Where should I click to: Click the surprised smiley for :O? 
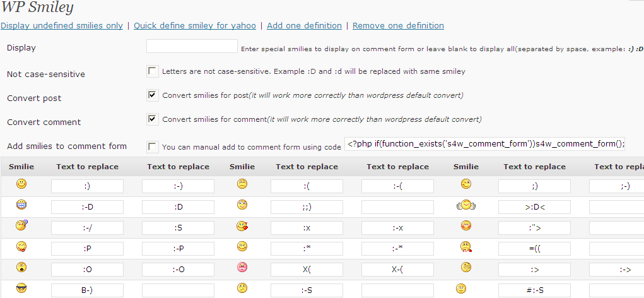[21, 268]
